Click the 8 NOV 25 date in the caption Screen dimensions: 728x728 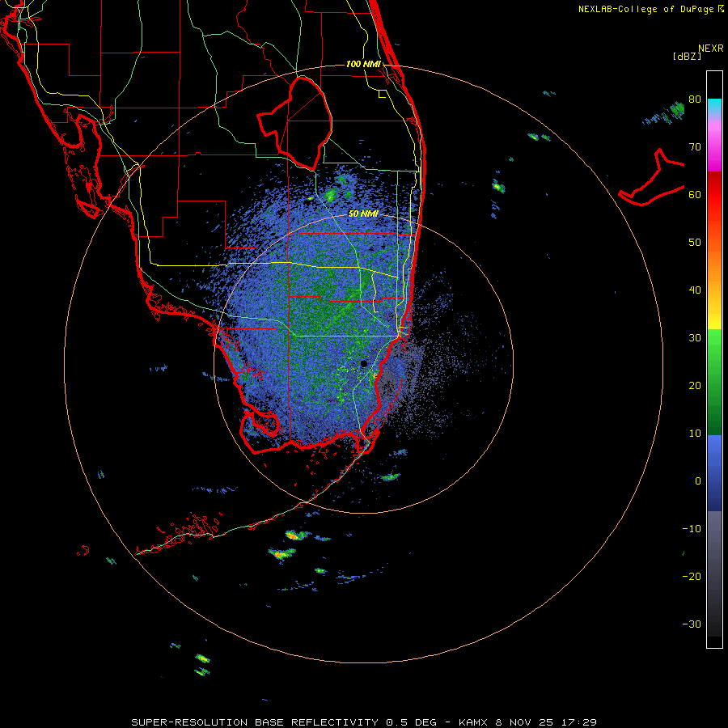pos(525,722)
